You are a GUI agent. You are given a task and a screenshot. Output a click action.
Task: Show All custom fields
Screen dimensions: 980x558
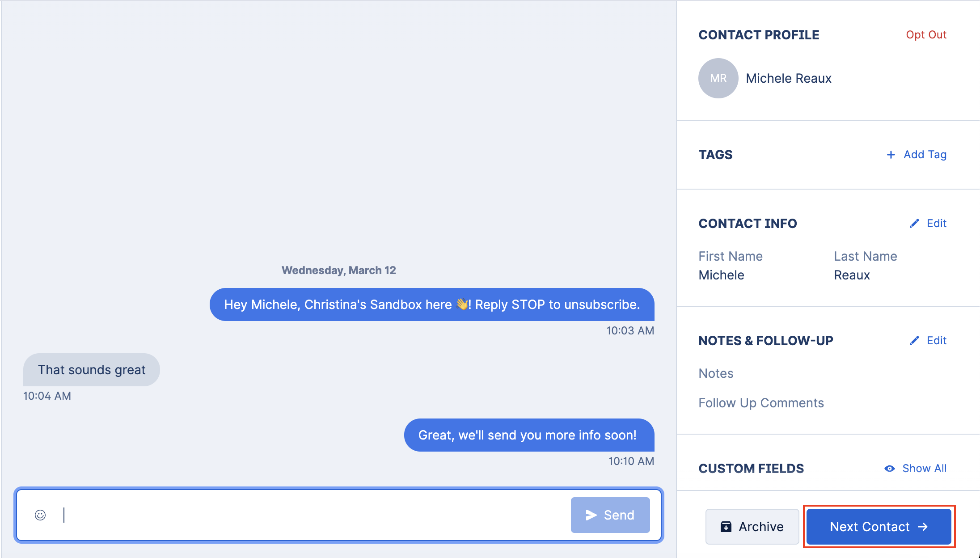pyautogui.click(x=916, y=469)
